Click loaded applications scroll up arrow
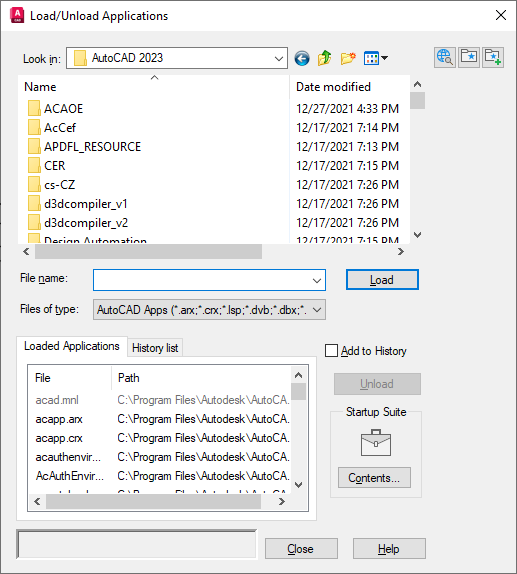517x574 pixels. (x=298, y=375)
